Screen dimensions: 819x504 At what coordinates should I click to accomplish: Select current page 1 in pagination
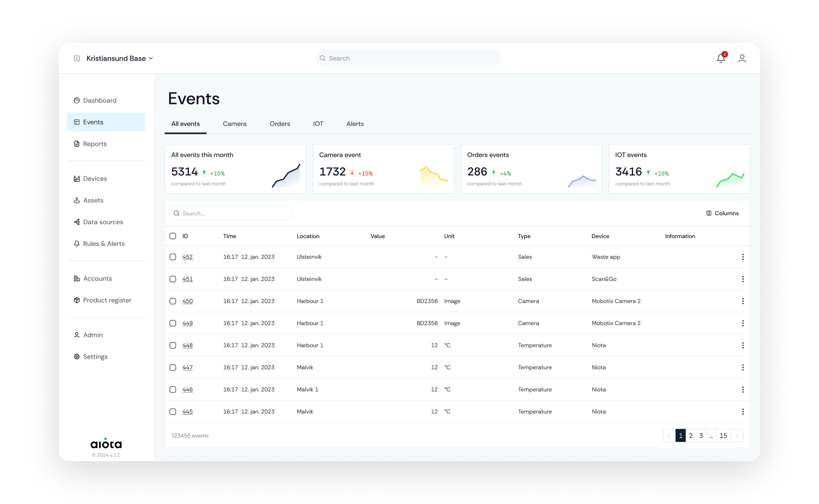tap(680, 436)
